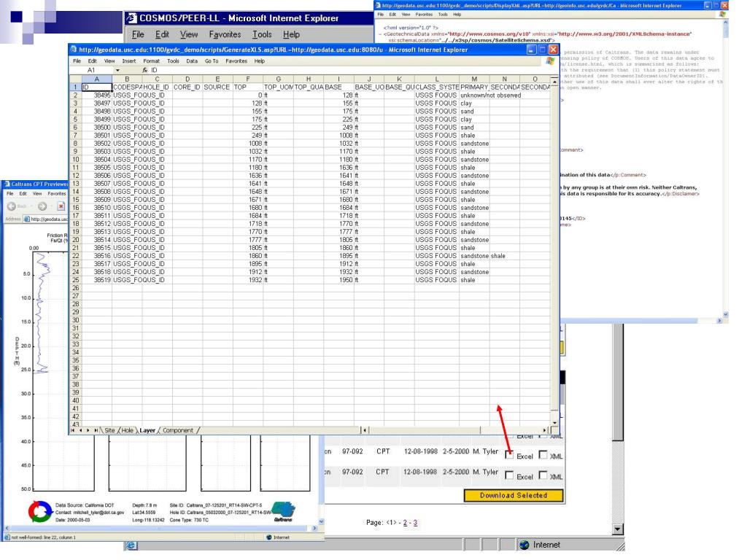Switch to the Component sheet tab
Image resolution: width=747 pixels, height=560 pixels.
(x=178, y=430)
